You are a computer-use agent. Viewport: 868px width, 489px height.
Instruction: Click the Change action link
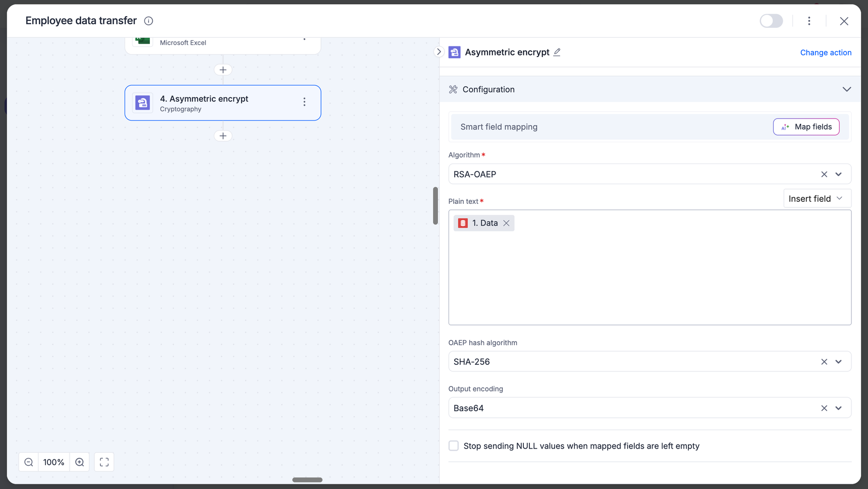click(826, 52)
